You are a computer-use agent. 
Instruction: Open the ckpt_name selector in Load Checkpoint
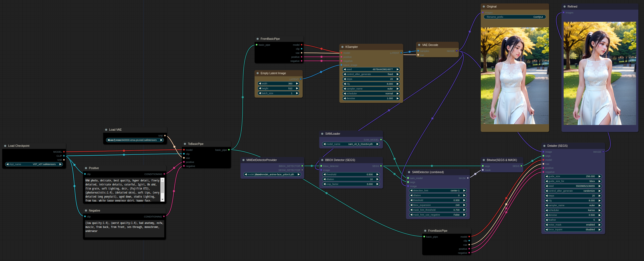point(34,164)
